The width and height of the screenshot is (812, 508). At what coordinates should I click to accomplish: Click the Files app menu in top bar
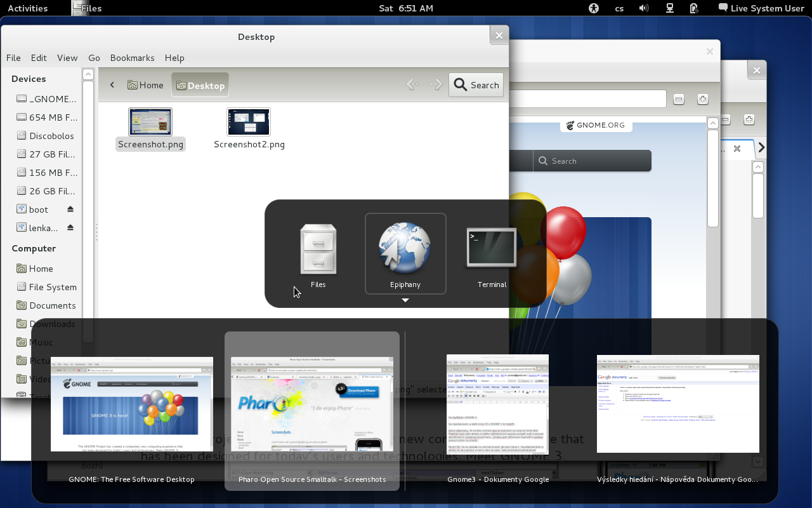(x=86, y=8)
